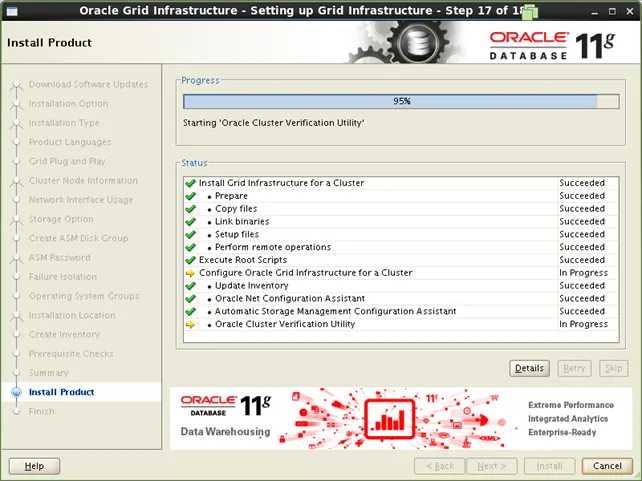
Task: Select the Finish step
Action: coord(41,411)
